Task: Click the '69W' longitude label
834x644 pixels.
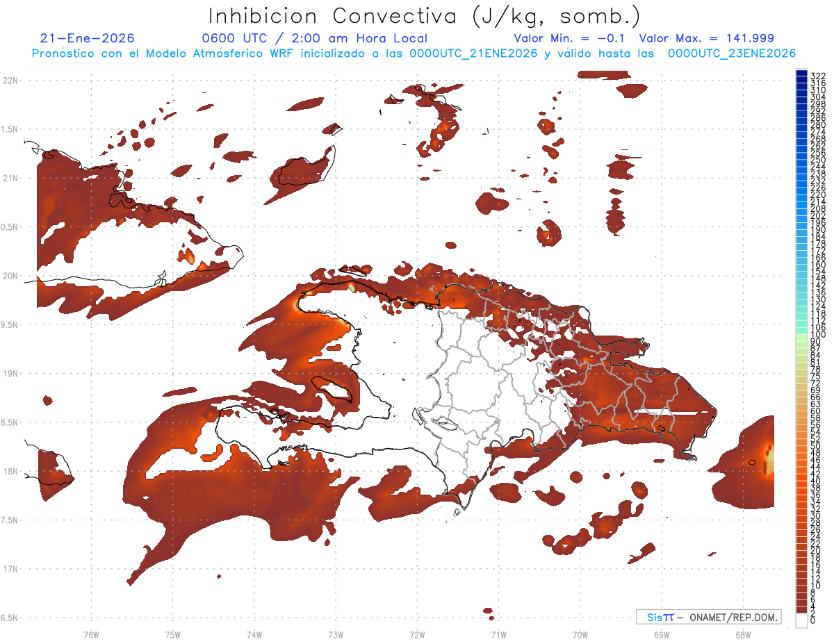Action: [x=661, y=634]
